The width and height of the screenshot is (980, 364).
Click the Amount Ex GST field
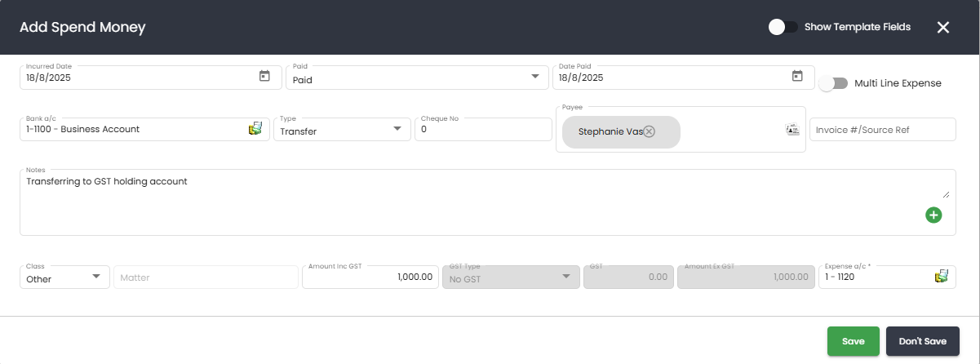746,277
